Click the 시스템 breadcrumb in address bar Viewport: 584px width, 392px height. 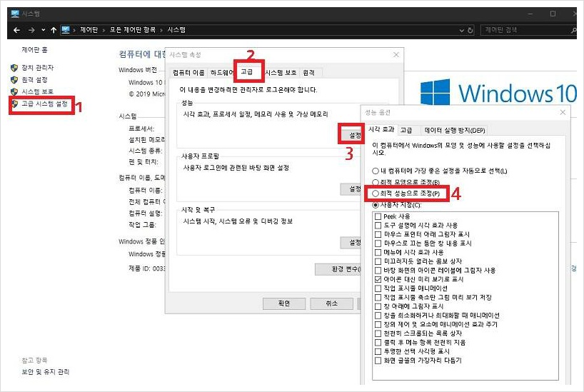pos(176,30)
